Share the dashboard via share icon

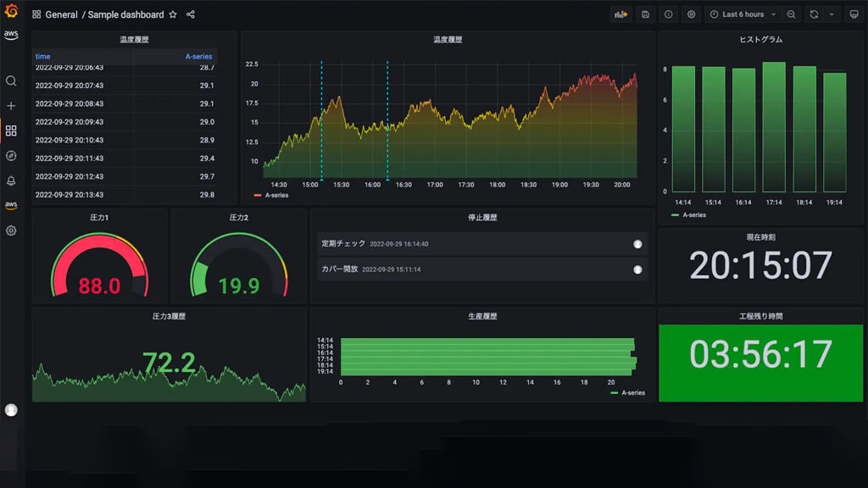coord(191,14)
